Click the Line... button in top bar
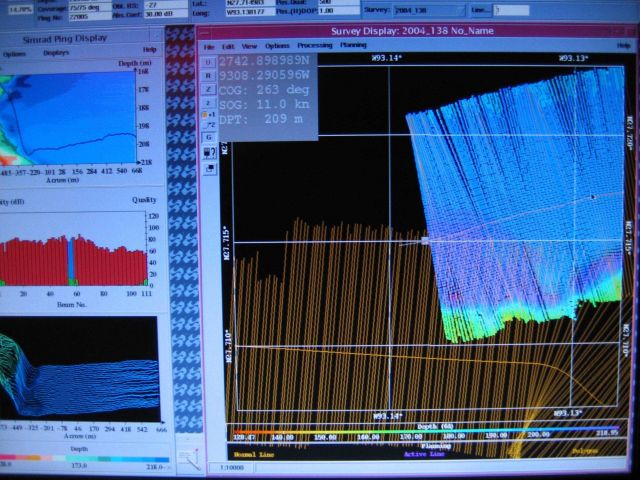This screenshot has width=640, height=480. point(480,10)
